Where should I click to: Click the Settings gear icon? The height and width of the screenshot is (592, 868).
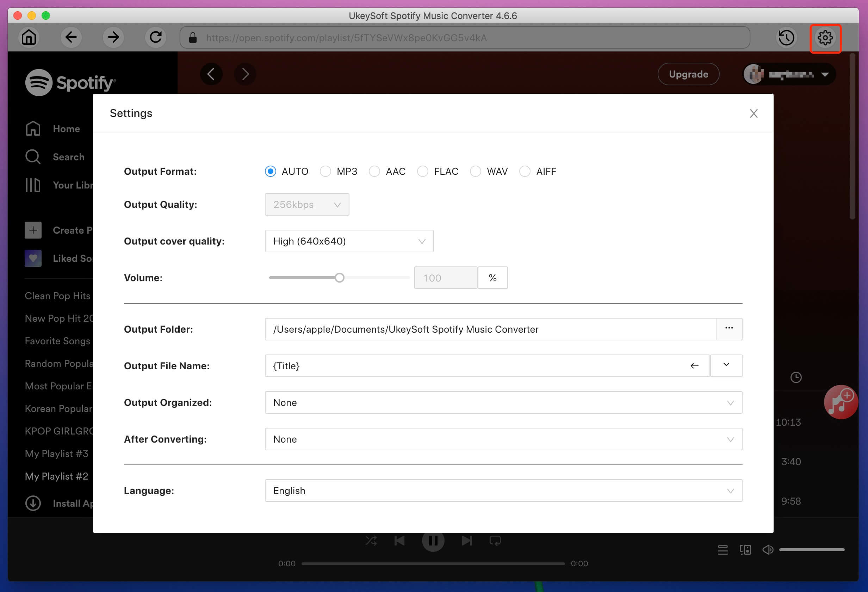[x=826, y=38]
